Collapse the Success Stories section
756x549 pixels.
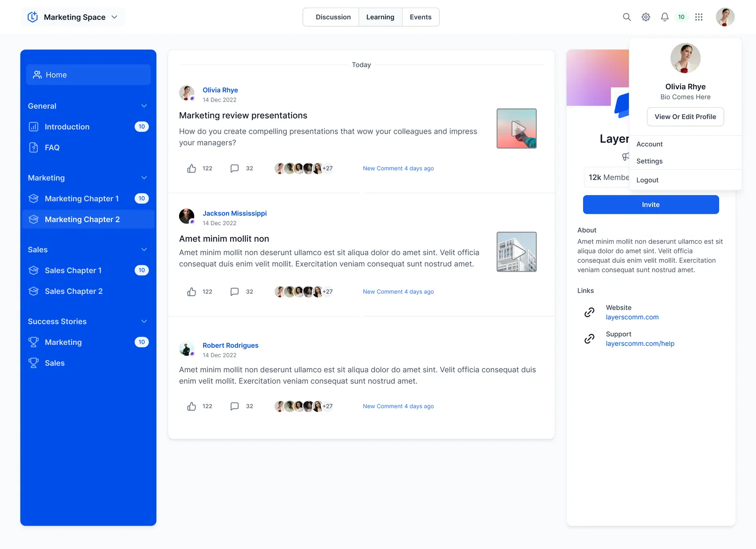144,321
